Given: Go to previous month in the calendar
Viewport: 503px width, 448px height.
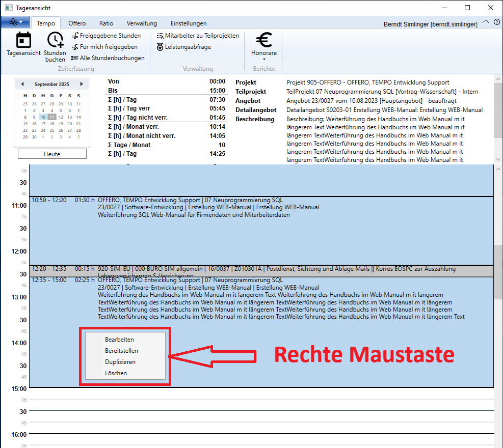Looking at the screenshot, I should (22, 84).
